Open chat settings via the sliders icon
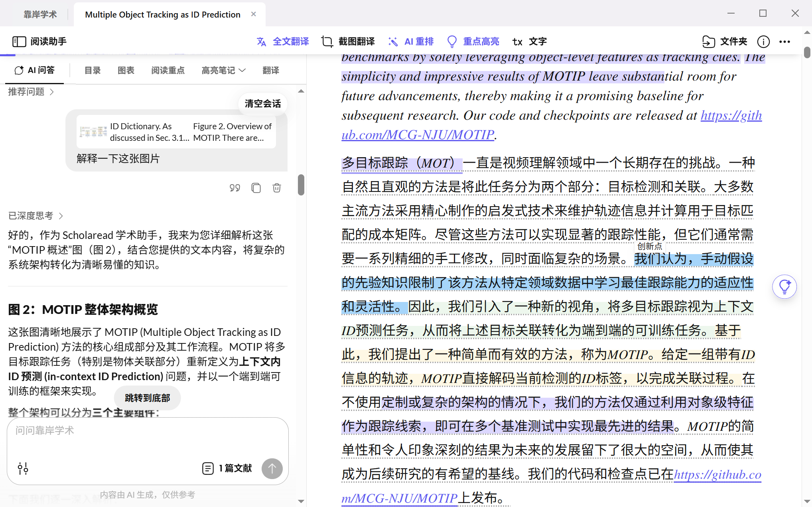Viewport: 812px width, 507px height. pos(23,469)
